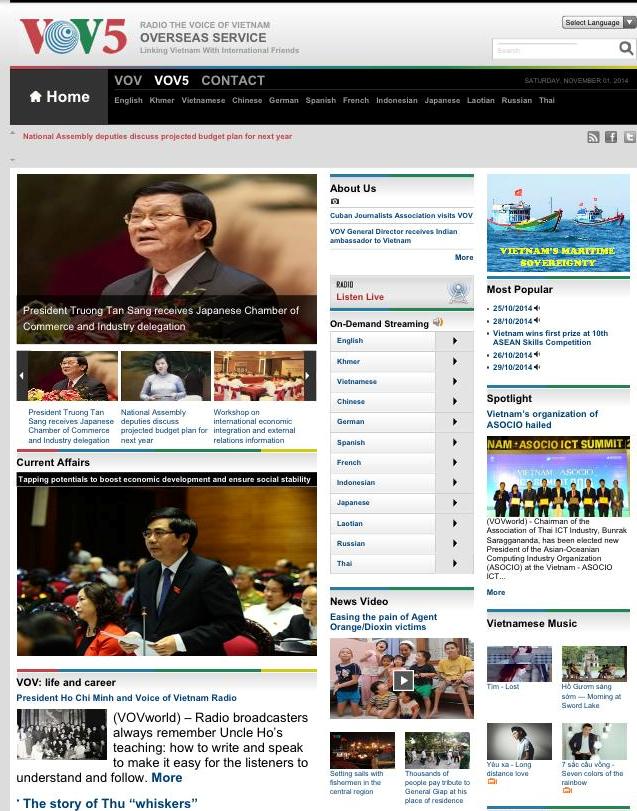Open the RSS feed icon
637x811 pixels.
click(x=593, y=137)
